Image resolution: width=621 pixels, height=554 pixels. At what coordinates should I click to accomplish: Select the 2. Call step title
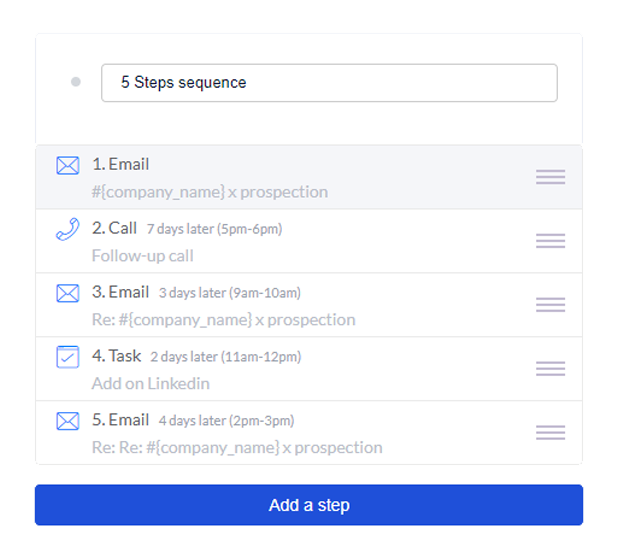coord(114,228)
